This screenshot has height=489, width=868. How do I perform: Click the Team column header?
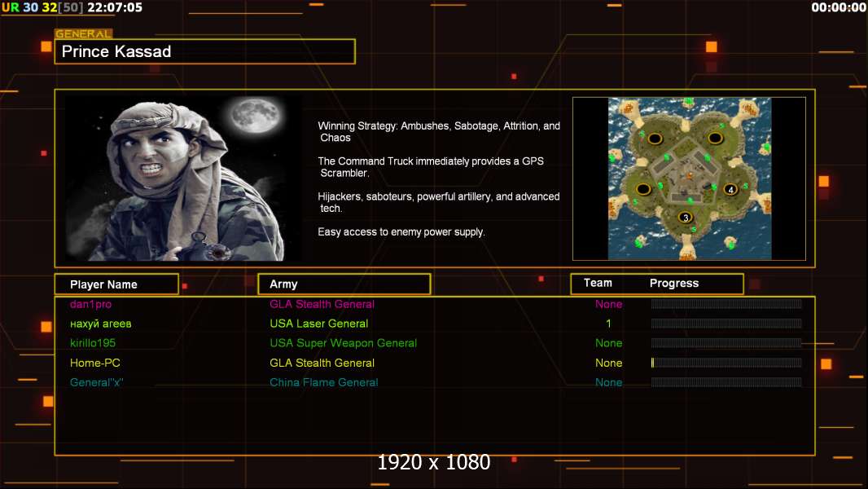(598, 283)
